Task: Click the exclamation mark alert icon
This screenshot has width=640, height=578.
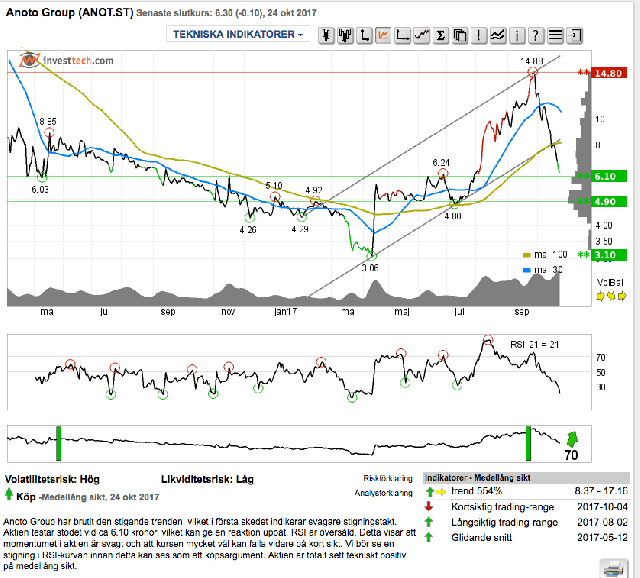Action: click(478, 35)
